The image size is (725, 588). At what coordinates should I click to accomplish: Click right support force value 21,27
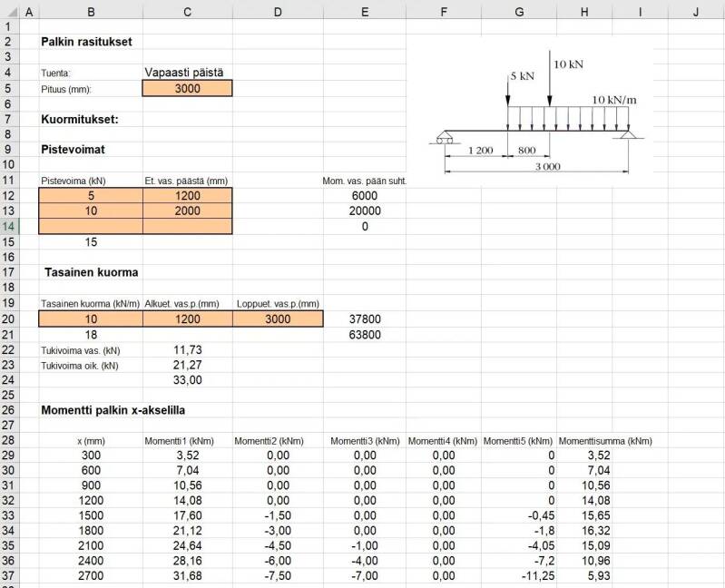point(187,365)
